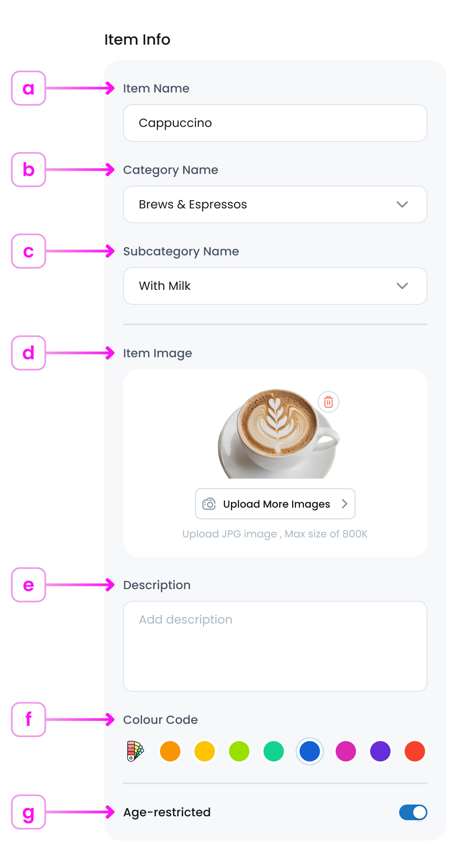
Task: Select the orange colour swatch
Action: click(170, 751)
